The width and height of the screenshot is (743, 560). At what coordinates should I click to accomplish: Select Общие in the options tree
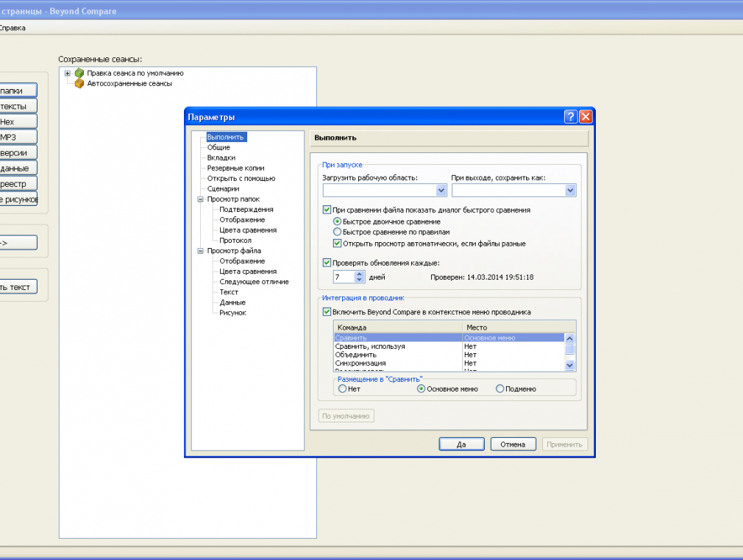click(218, 147)
